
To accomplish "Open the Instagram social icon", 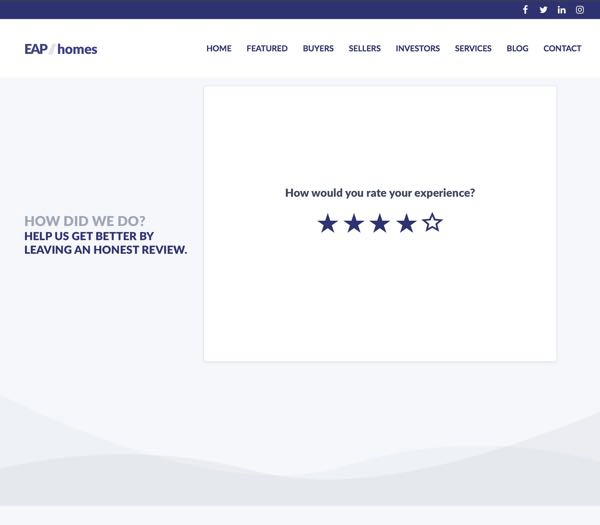I will coord(580,10).
